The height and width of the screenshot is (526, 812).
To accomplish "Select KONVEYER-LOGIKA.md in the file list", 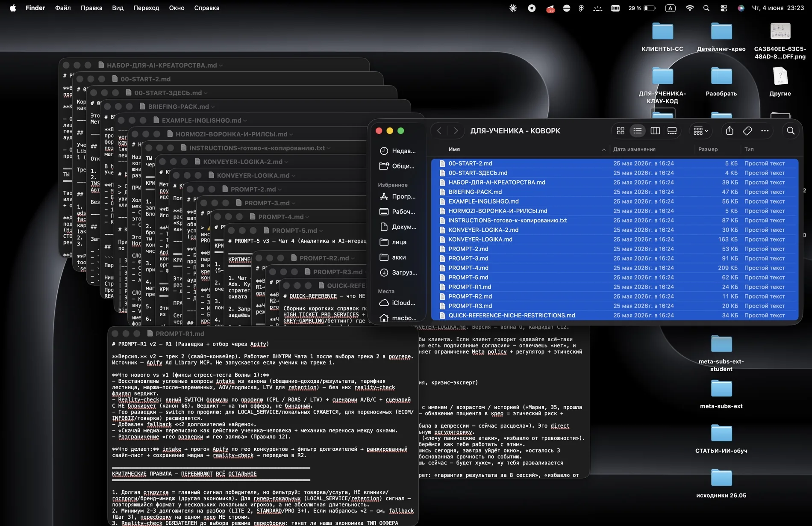I will 615,239.
